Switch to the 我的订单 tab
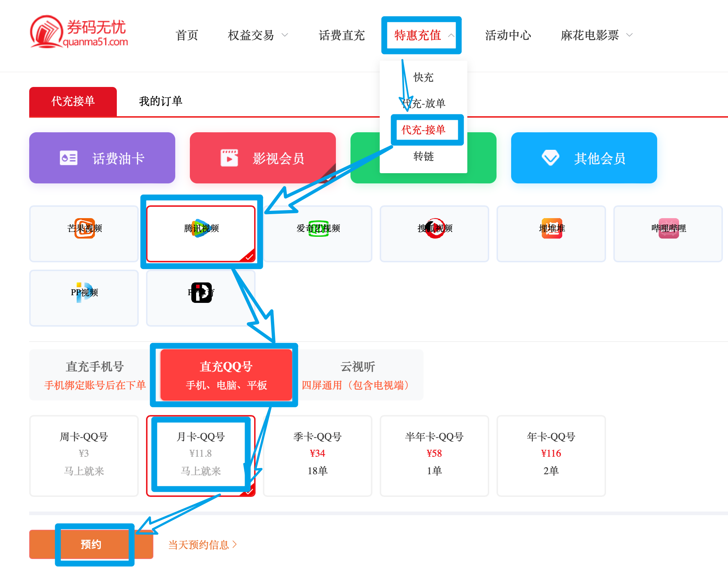 (161, 101)
